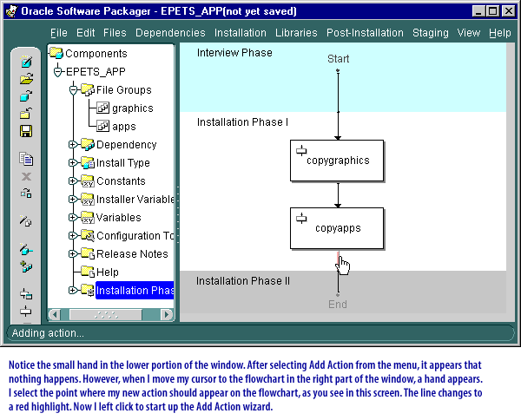Viewport: 521px width, 420px height.
Task: Select the graphics tree item label
Action: [133, 108]
